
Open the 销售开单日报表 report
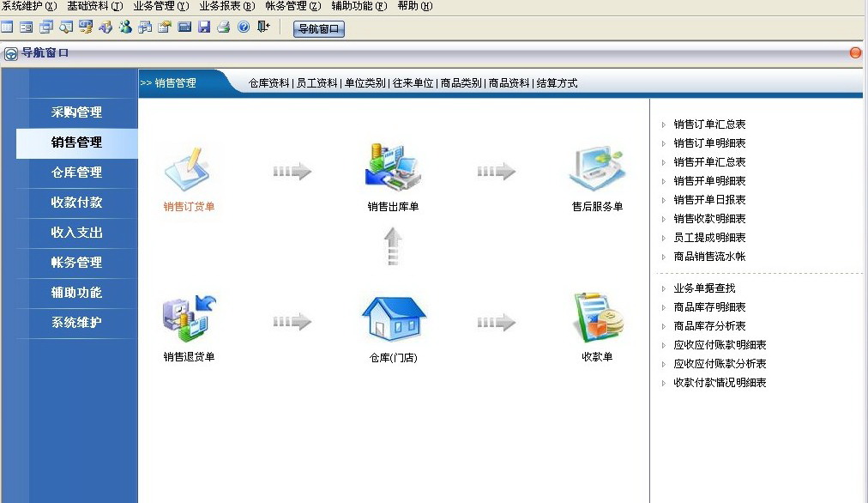(x=709, y=200)
